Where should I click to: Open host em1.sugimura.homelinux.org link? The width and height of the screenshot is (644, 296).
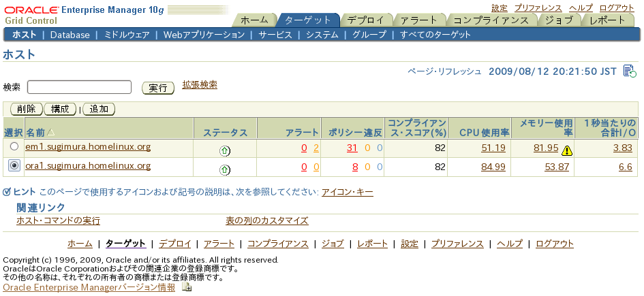pos(88,147)
